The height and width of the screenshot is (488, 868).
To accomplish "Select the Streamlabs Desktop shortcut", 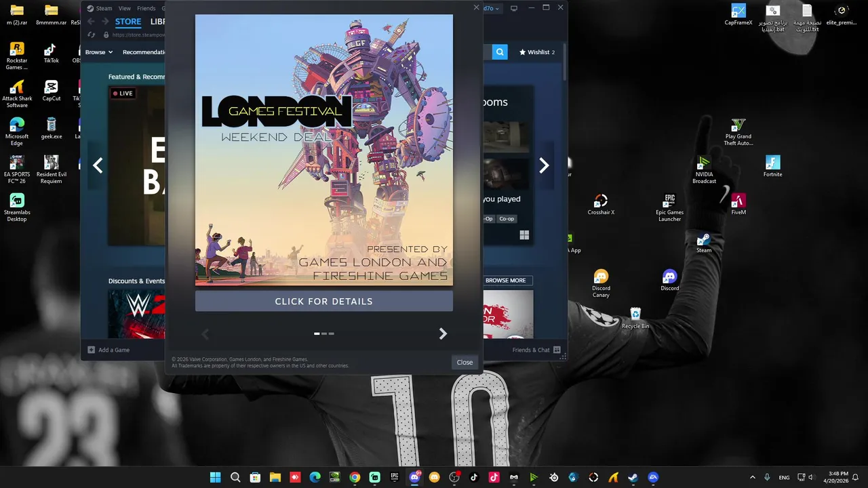I will (x=17, y=208).
